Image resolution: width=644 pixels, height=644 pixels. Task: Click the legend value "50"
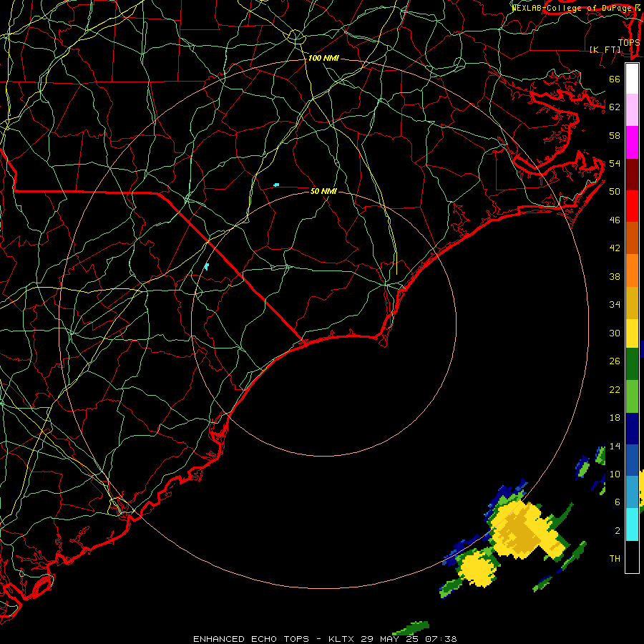point(615,192)
